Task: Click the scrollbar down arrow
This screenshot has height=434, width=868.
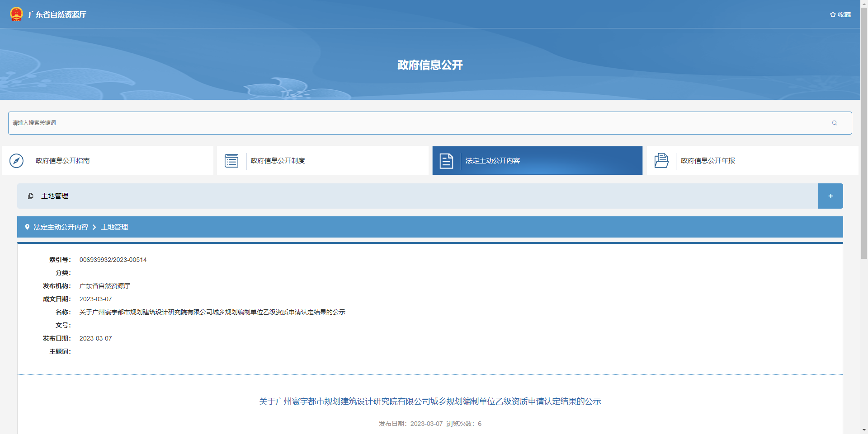Action: (x=864, y=430)
